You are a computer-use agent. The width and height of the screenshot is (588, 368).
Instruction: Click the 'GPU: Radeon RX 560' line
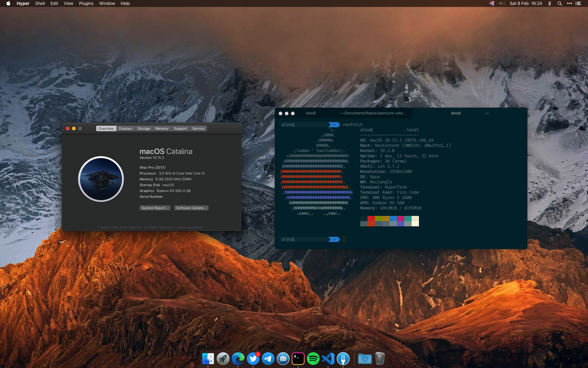coord(382,203)
